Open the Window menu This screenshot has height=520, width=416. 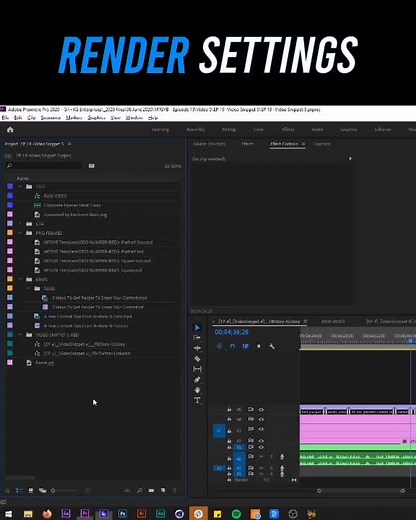tap(134, 118)
